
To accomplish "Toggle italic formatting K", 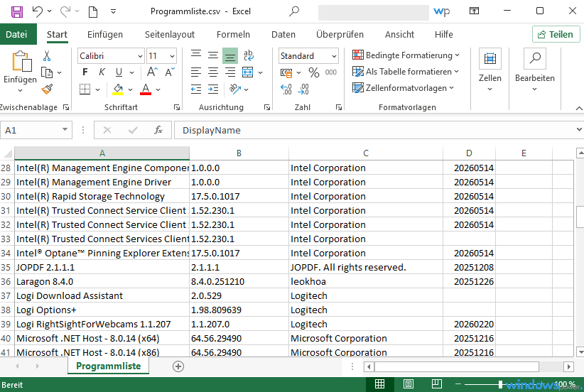I will pyautogui.click(x=102, y=72).
